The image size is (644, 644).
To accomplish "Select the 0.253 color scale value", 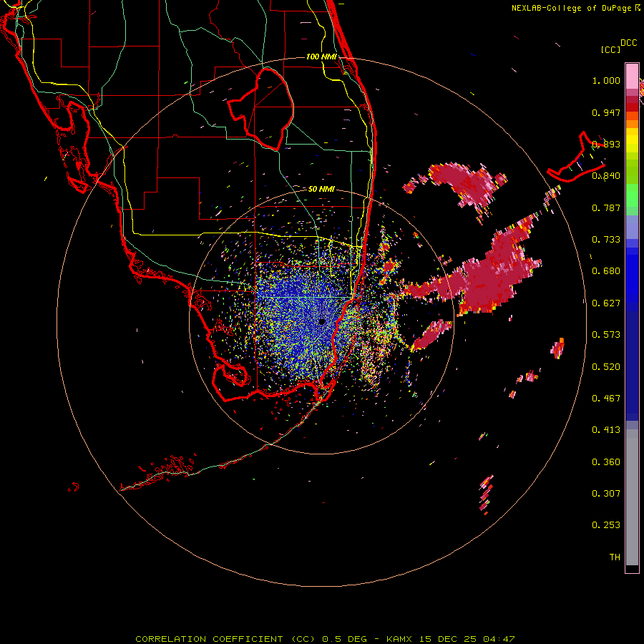I will click(x=606, y=525).
